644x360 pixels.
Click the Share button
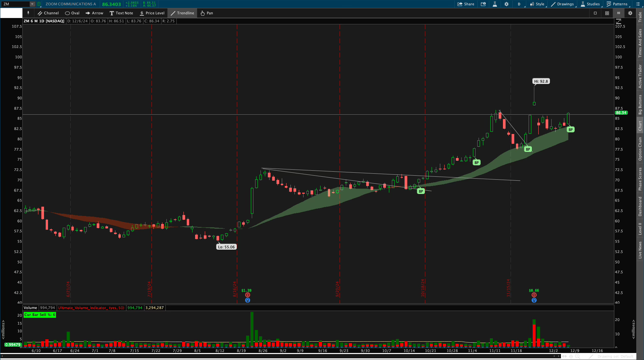pyautogui.click(x=466, y=4)
